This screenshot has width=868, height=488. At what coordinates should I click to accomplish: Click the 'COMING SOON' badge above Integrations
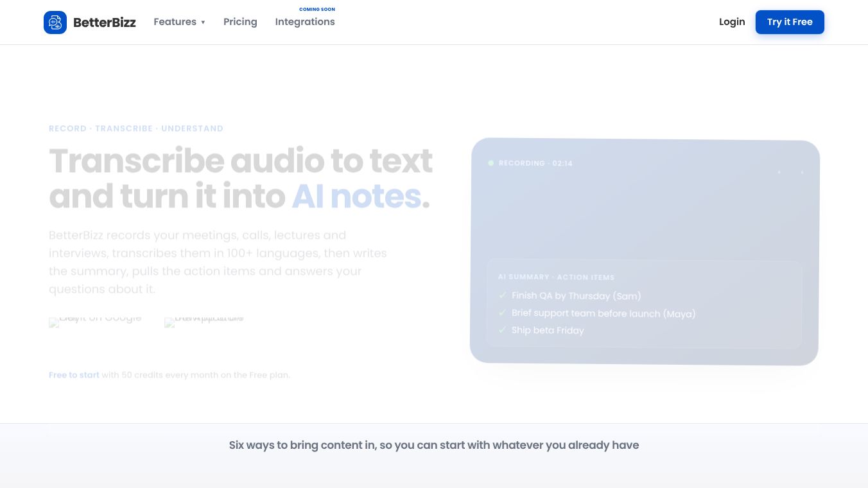pyautogui.click(x=317, y=10)
